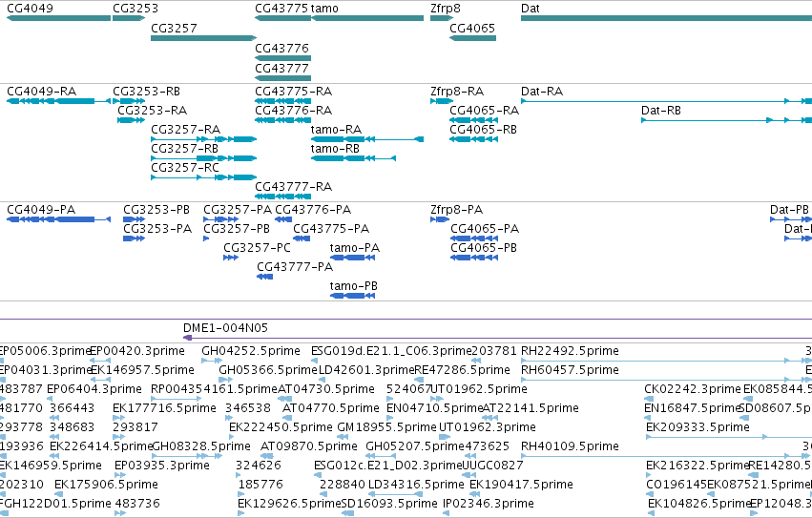812x518 pixels.
Task: Open transcript CG4049-RA
Action: (58, 101)
